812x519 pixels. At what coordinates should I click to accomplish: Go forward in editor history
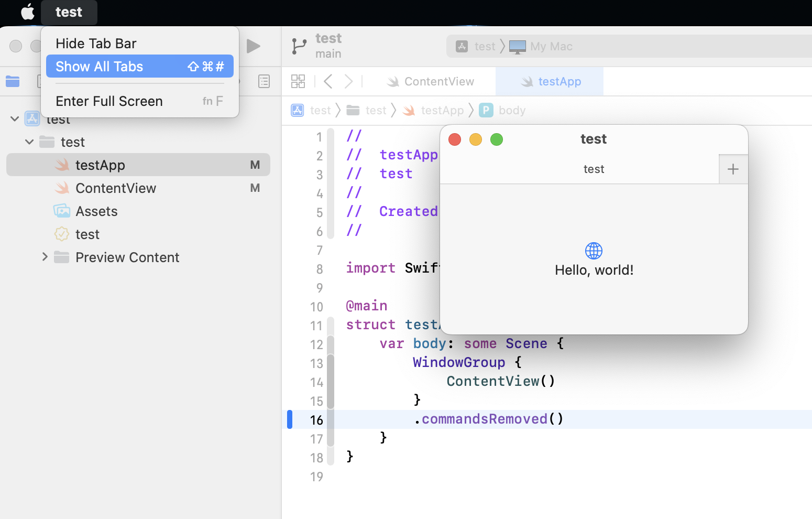click(348, 81)
